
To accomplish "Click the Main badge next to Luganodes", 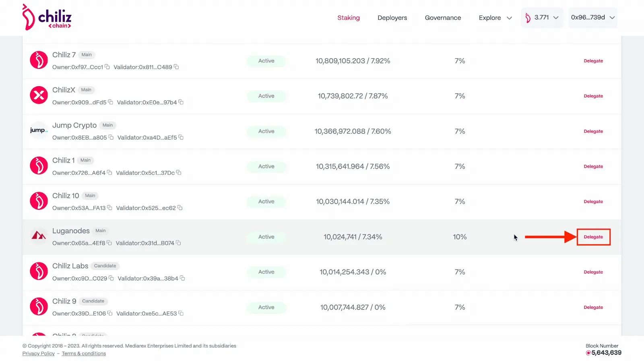I will pos(101,231).
